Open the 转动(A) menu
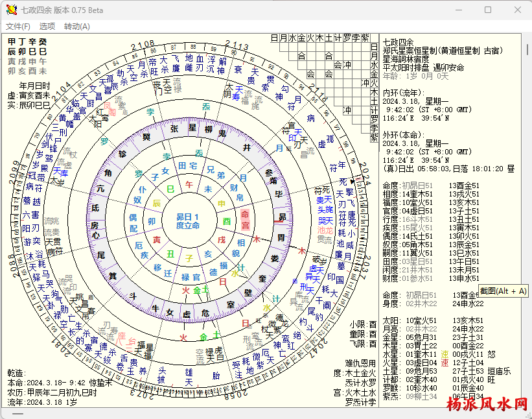The image size is (532, 419). tap(76, 27)
